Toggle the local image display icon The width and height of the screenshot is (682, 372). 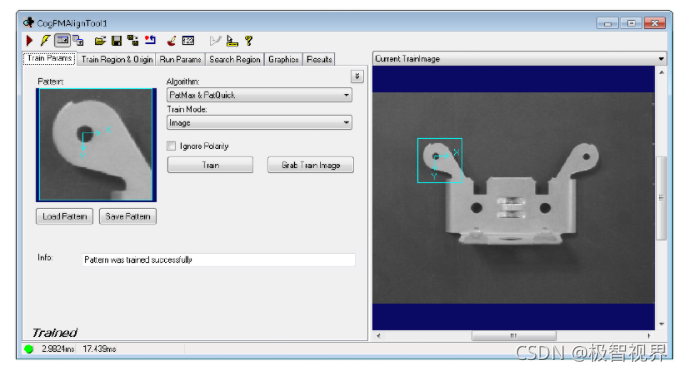pos(62,41)
